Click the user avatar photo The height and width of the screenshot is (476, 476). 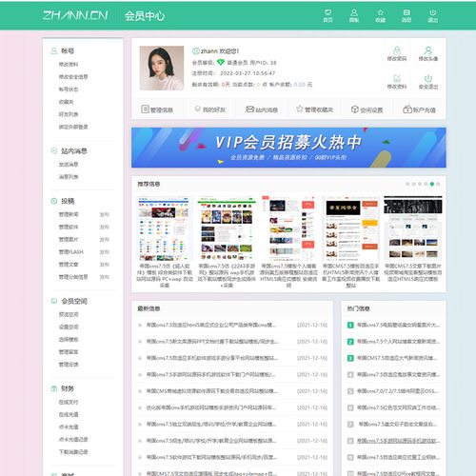pyautogui.click(x=162, y=68)
